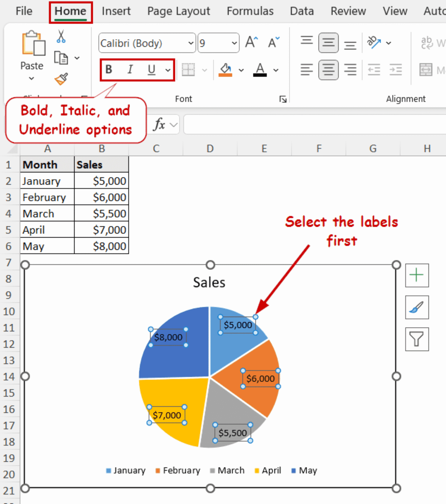Switch to the Insert tab

pyautogui.click(x=116, y=11)
